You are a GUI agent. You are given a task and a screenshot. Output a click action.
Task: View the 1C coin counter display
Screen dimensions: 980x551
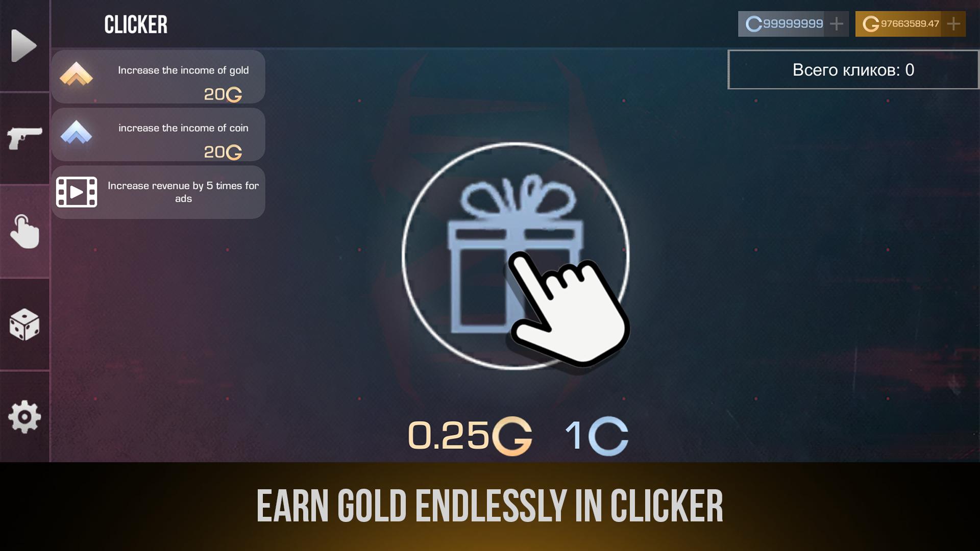pyautogui.click(x=593, y=436)
